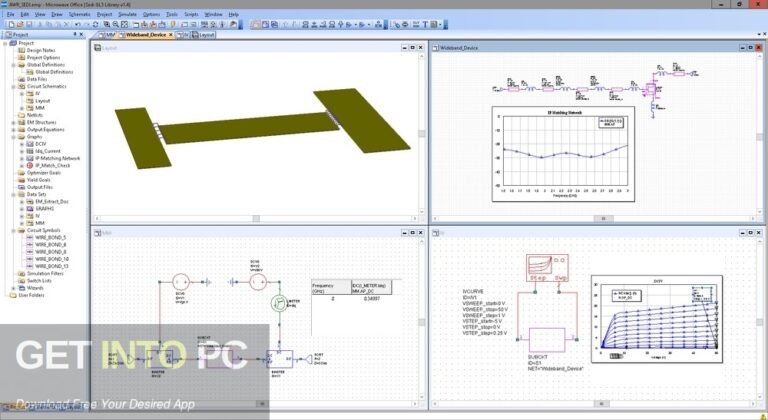
Task: Click the Save project toolbar icon
Action: tap(28, 24)
